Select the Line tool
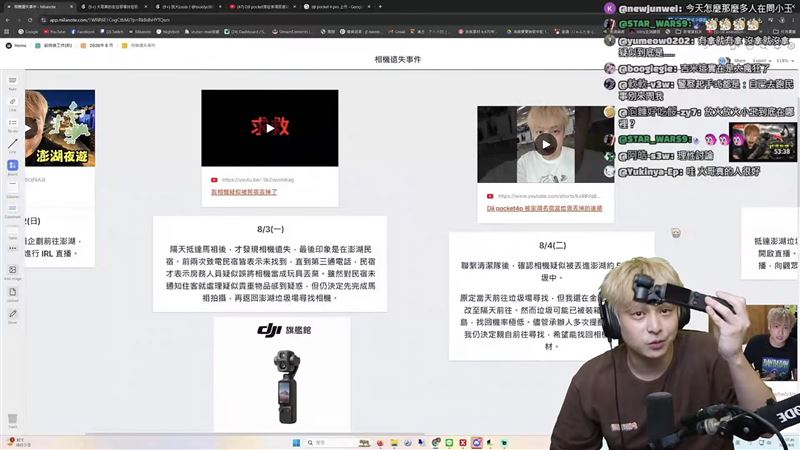Image resolution: width=800 pixels, height=450 pixels. point(12,145)
